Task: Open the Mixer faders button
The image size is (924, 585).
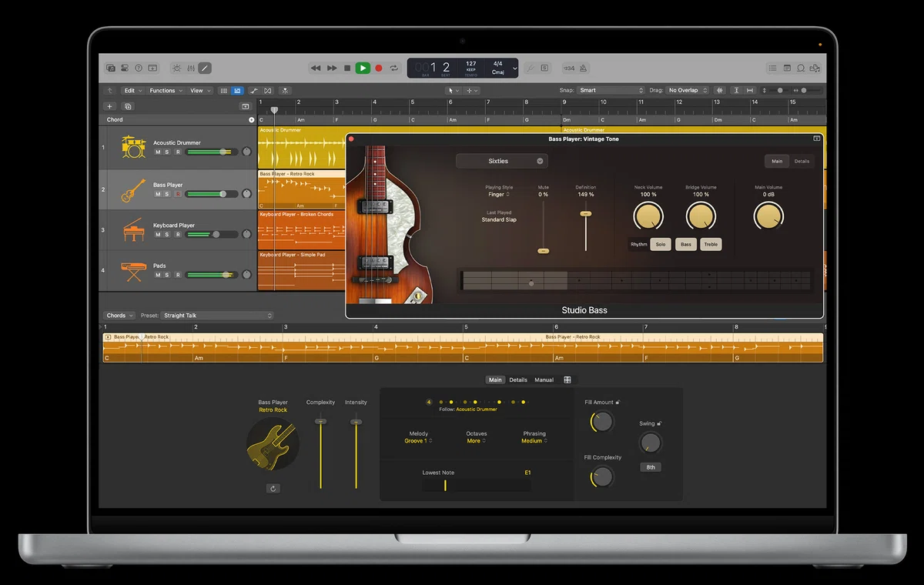Action: click(x=191, y=68)
